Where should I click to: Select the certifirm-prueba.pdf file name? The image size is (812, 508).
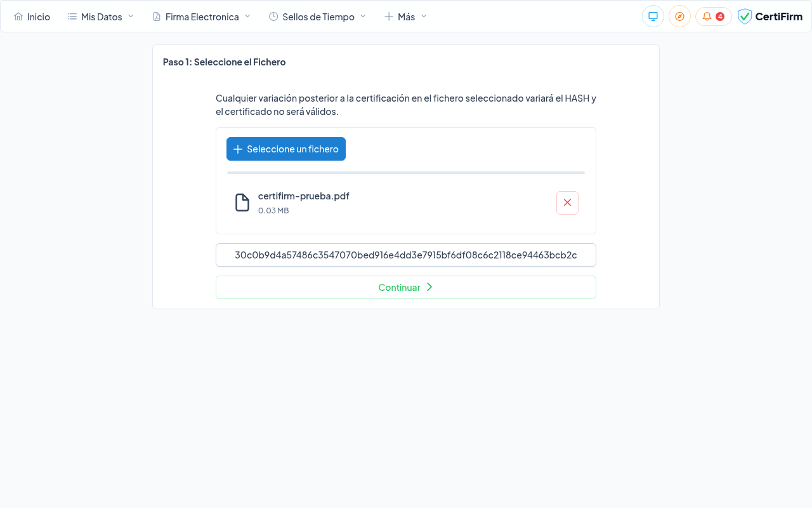(x=303, y=196)
